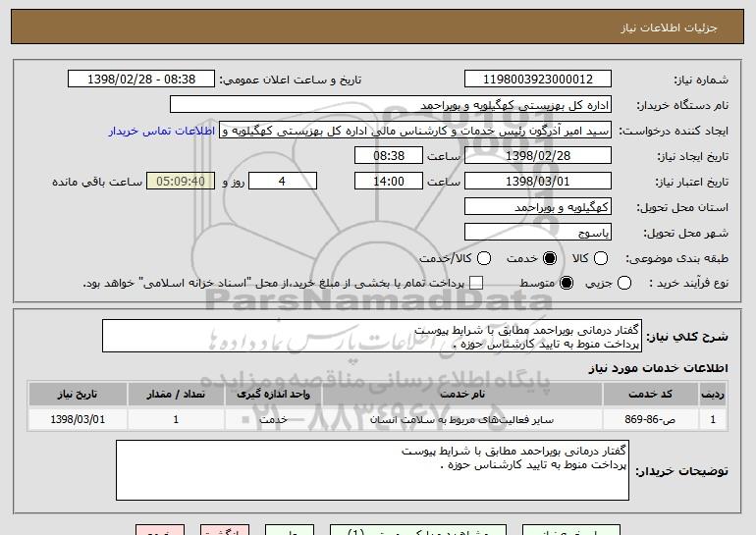
Task: Choose the جزیی purchase type radio
Action: coord(623,284)
